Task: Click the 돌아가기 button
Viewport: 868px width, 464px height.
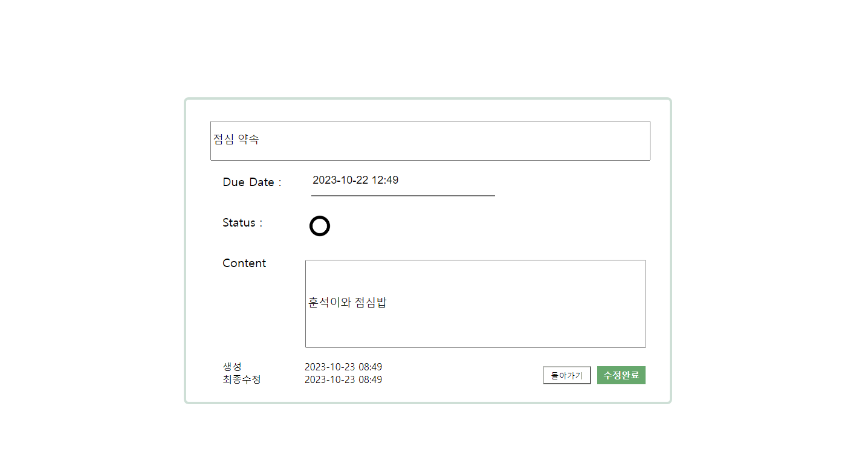Action: pyautogui.click(x=567, y=375)
